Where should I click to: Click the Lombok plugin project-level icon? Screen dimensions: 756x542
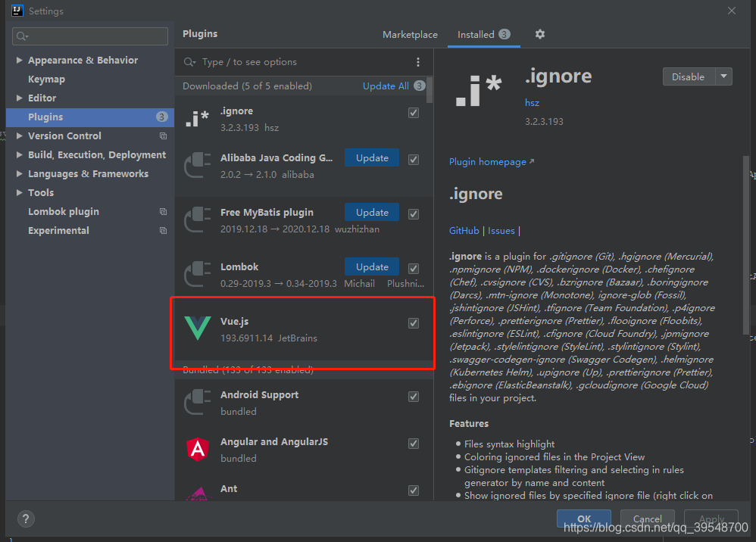pos(163,211)
